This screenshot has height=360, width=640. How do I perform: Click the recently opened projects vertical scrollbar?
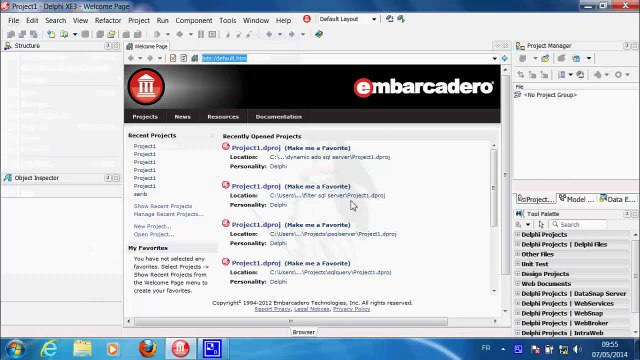[494, 188]
